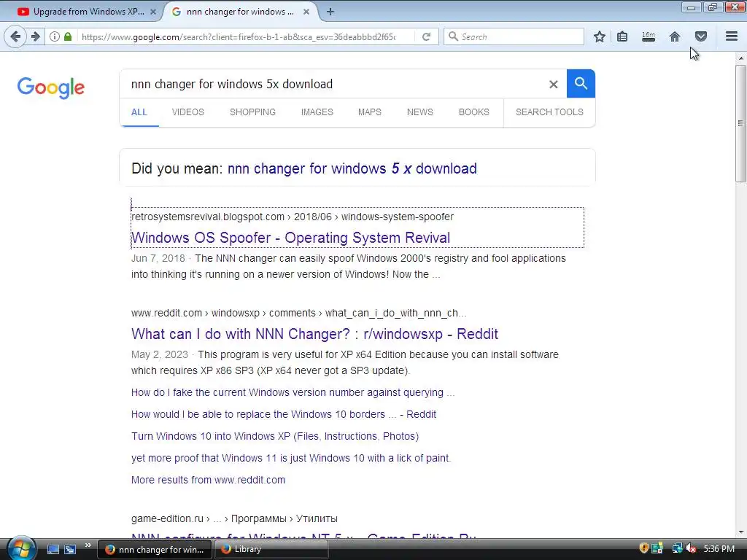
Task: Click the Google logo
Action: 51,87
